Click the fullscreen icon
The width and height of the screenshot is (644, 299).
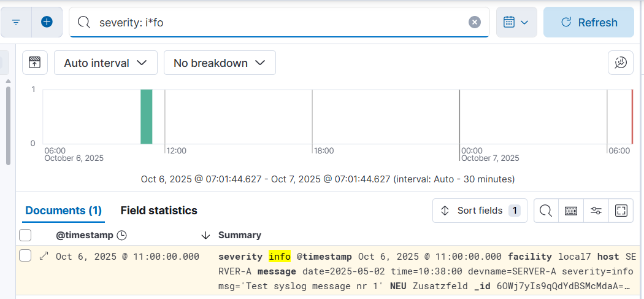tap(621, 211)
